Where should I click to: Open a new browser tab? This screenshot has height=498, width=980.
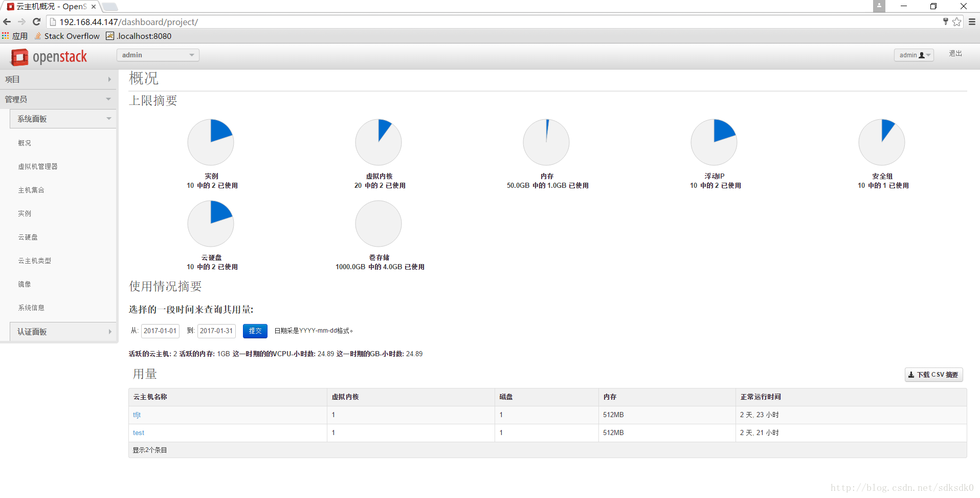(109, 7)
